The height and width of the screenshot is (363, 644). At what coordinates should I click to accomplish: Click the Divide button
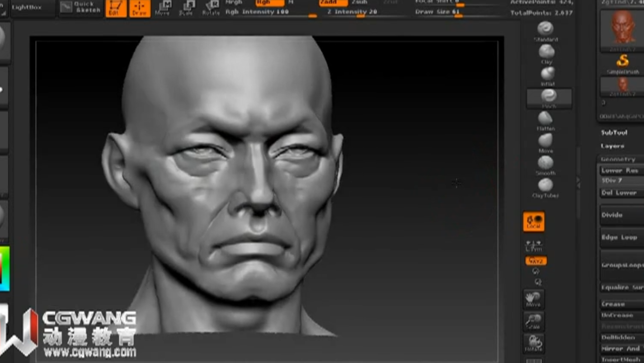[x=622, y=215]
